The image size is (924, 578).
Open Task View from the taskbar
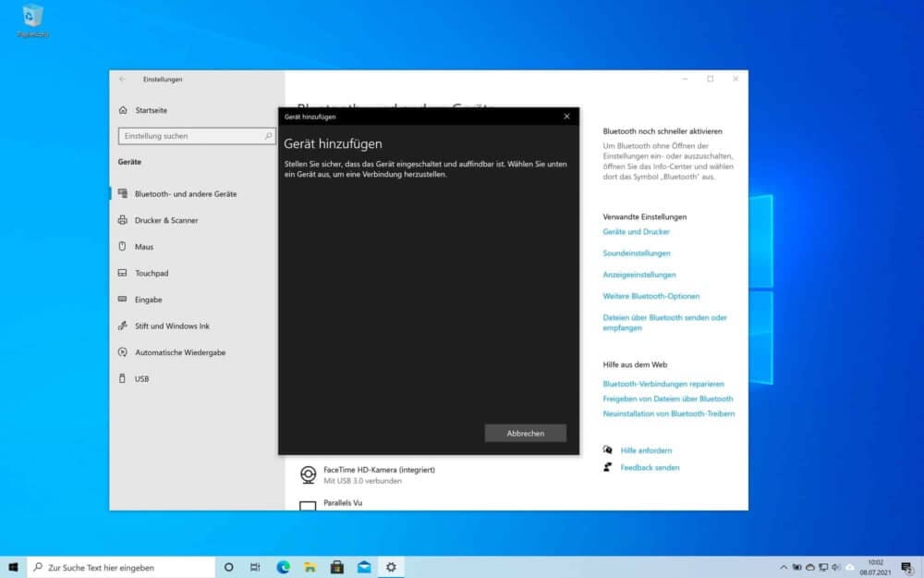255,567
